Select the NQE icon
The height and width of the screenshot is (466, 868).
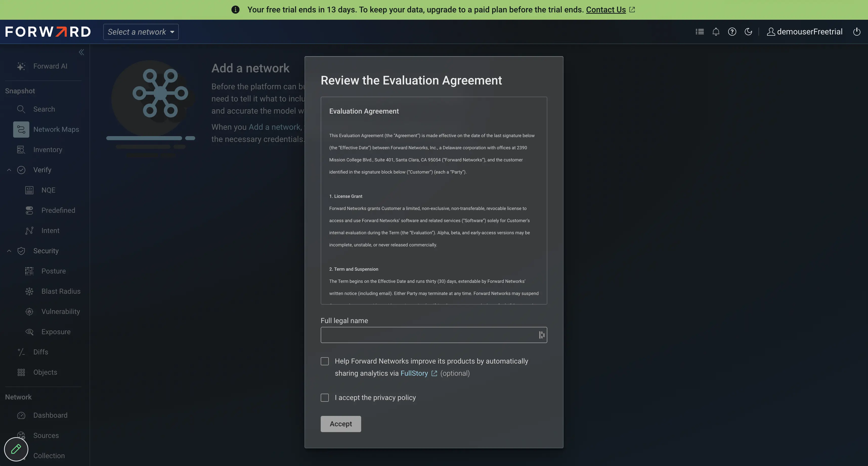[x=29, y=190]
